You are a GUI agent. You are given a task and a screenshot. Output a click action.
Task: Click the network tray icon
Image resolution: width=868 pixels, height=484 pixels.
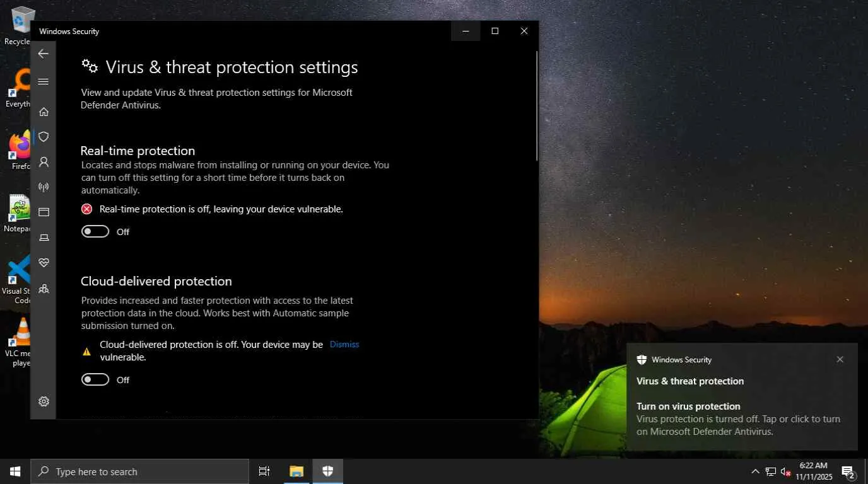[770, 471]
